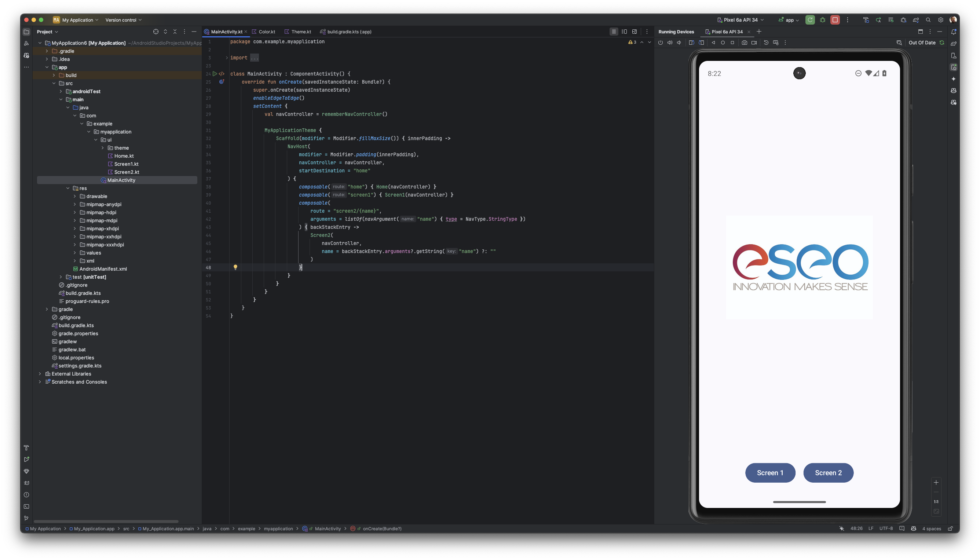Image resolution: width=980 pixels, height=560 pixels.
Task: Open Problems tool window icon
Action: coord(26,495)
